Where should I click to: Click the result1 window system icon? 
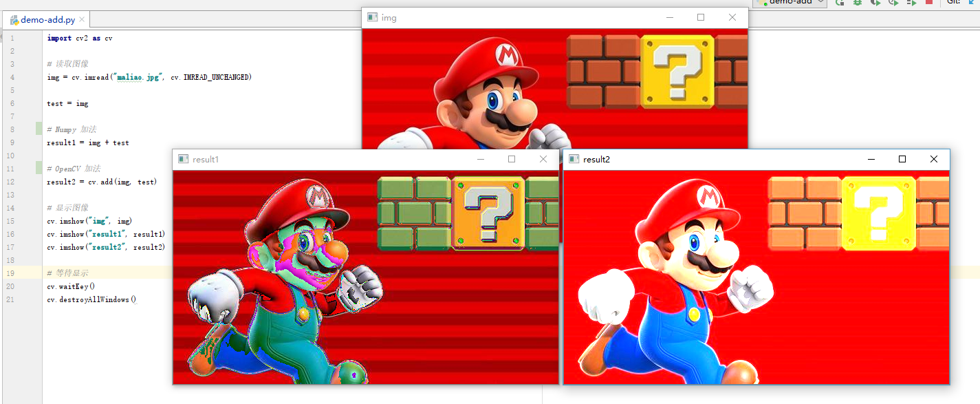(183, 159)
